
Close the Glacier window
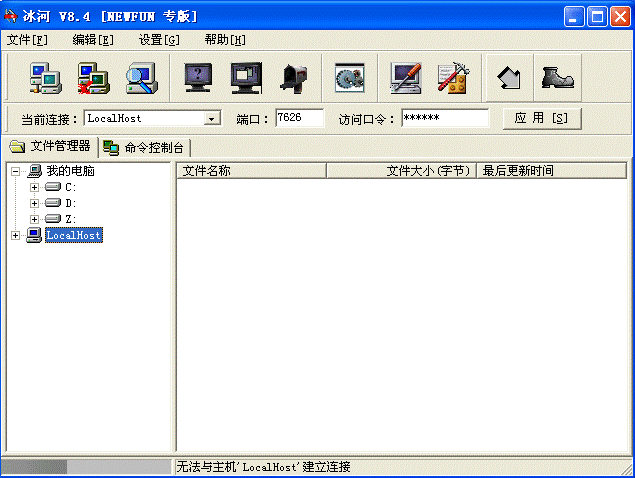click(620, 17)
